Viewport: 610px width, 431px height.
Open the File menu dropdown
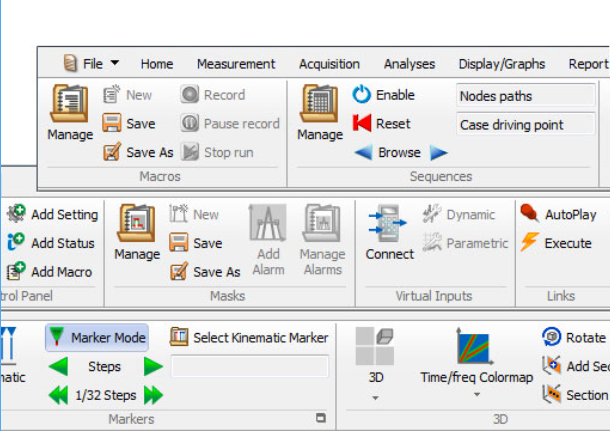click(x=92, y=63)
